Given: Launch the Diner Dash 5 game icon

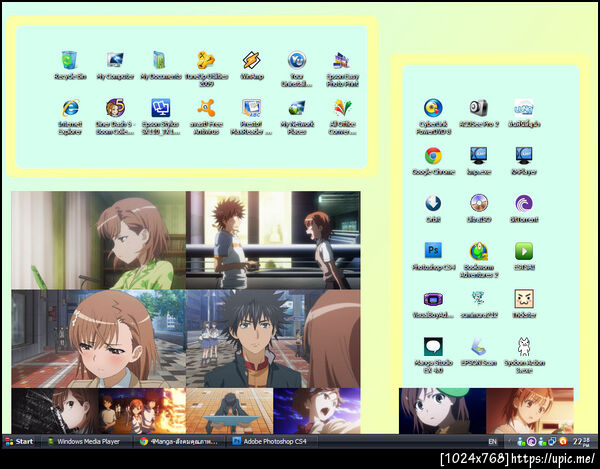Looking at the screenshot, I should click(x=115, y=108).
